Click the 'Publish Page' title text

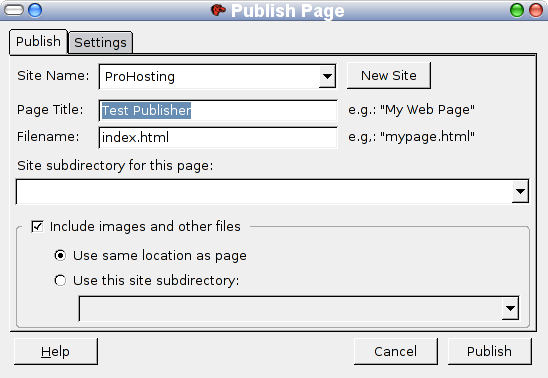(x=288, y=10)
